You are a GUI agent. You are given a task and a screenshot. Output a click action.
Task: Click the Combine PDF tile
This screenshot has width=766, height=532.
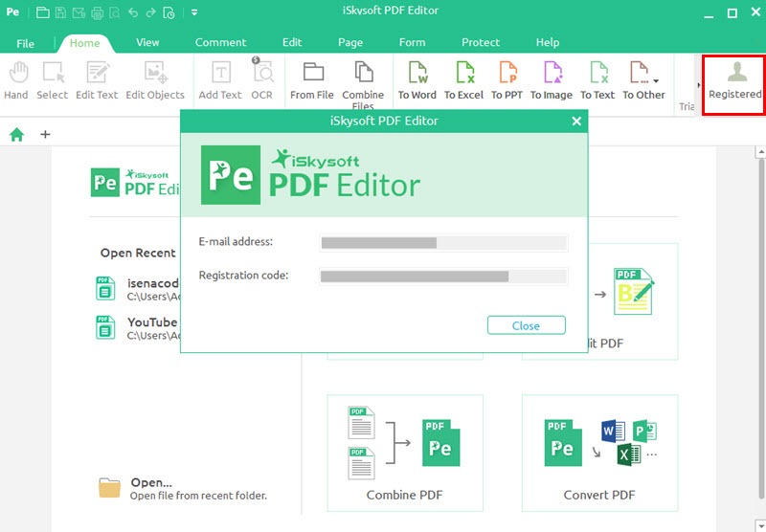coord(405,453)
